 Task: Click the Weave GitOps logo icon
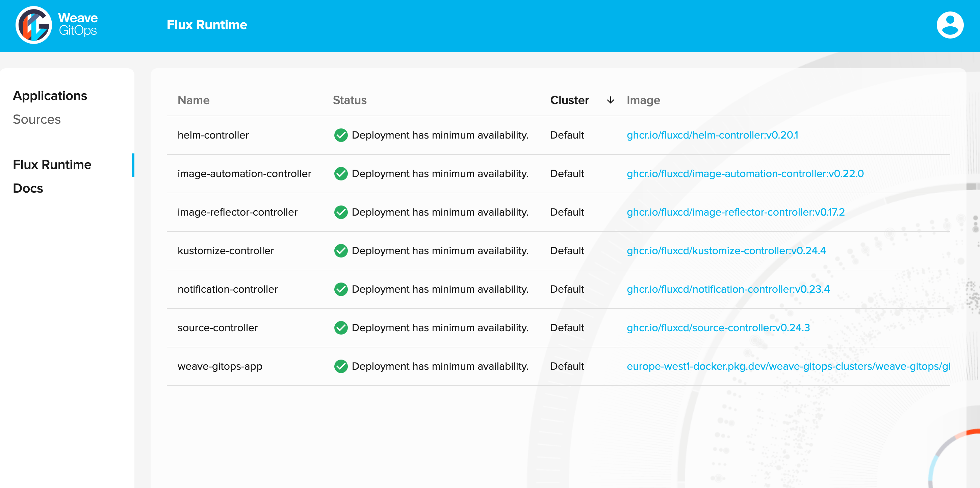click(x=33, y=25)
